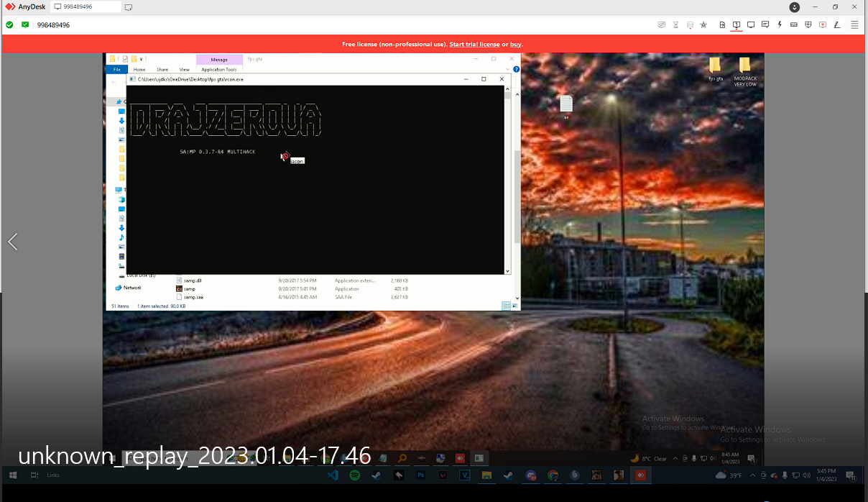This screenshot has width=868, height=502.
Task: Open File Explorer from local taskbar
Action: (x=487, y=475)
